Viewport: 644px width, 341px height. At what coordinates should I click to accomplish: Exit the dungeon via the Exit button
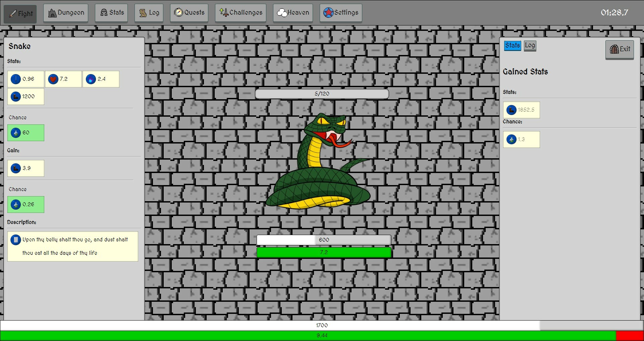click(619, 50)
